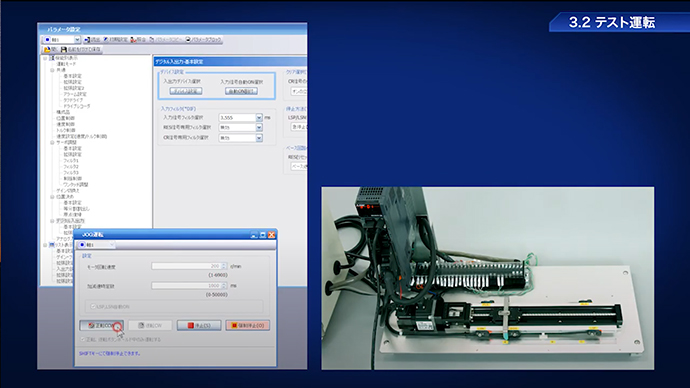Select Speed Control (速度制御) in the tree
Image resolution: width=690 pixels, height=388 pixels.
[65, 124]
